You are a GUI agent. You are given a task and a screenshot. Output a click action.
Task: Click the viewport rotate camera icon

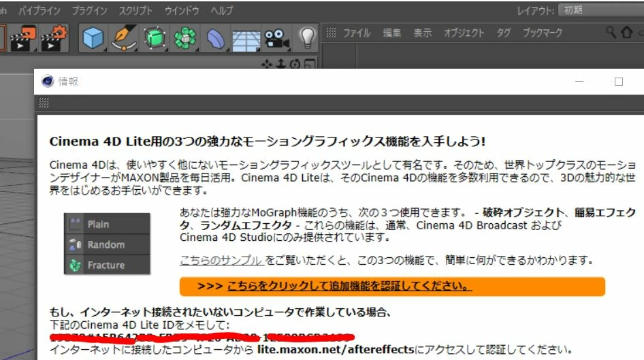[295, 64]
